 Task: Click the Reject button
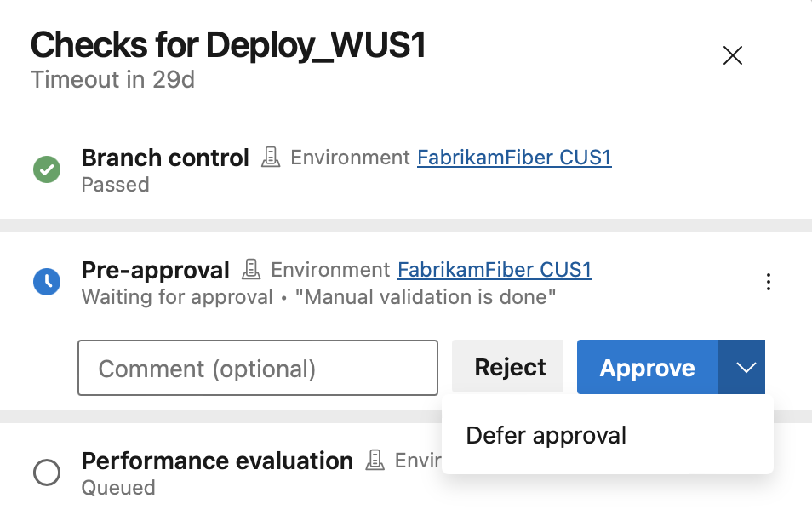(507, 367)
